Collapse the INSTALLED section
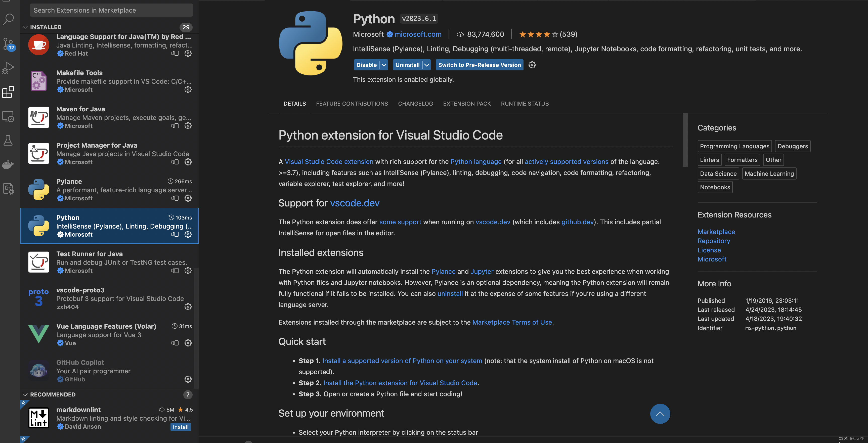This screenshot has width=868, height=443. coord(25,27)
